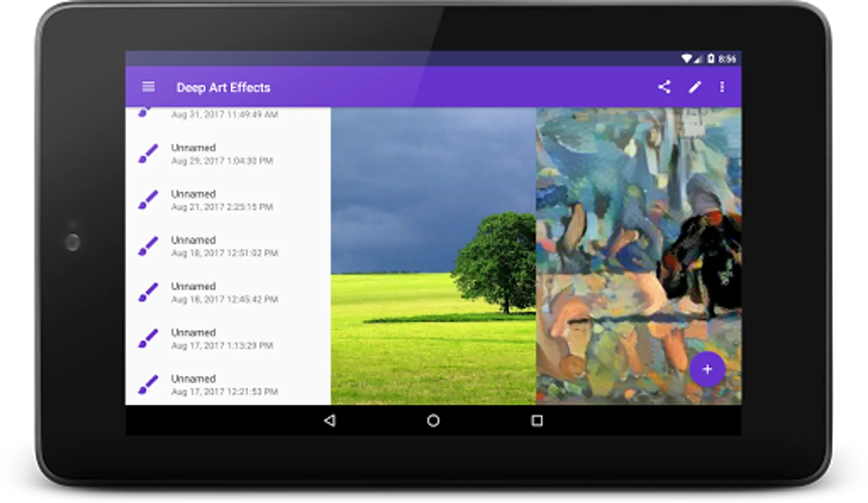Click brush icon for Aug 18 12:45:42 PM
The height and width of the screenshot is (503, 868).
(x=148, y=292)
